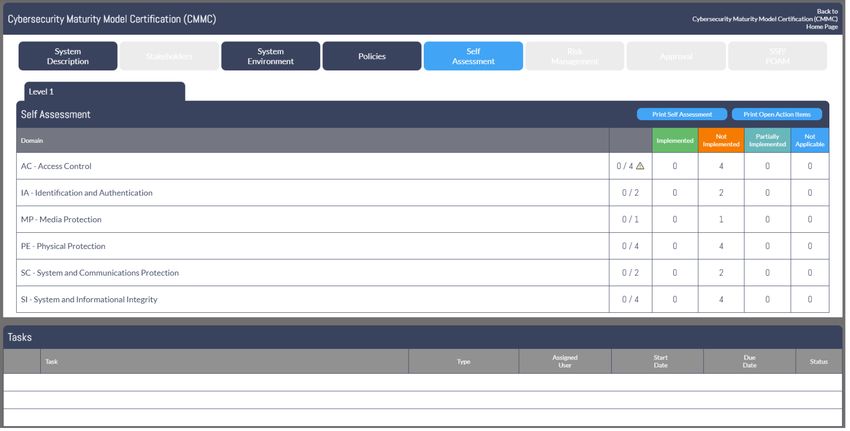The image size is (850, 431).
Task: Click Implemented count 0 for Physical Protection
Action: coord(675,246)
